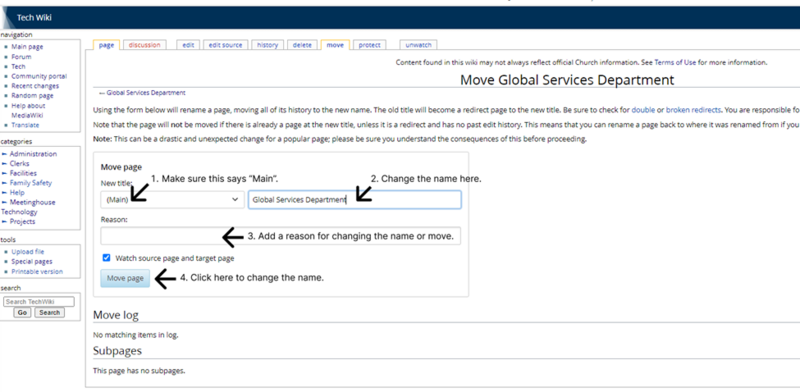Click the Reason input field
This screenshot has width=800, height=392.
point(280,236)
